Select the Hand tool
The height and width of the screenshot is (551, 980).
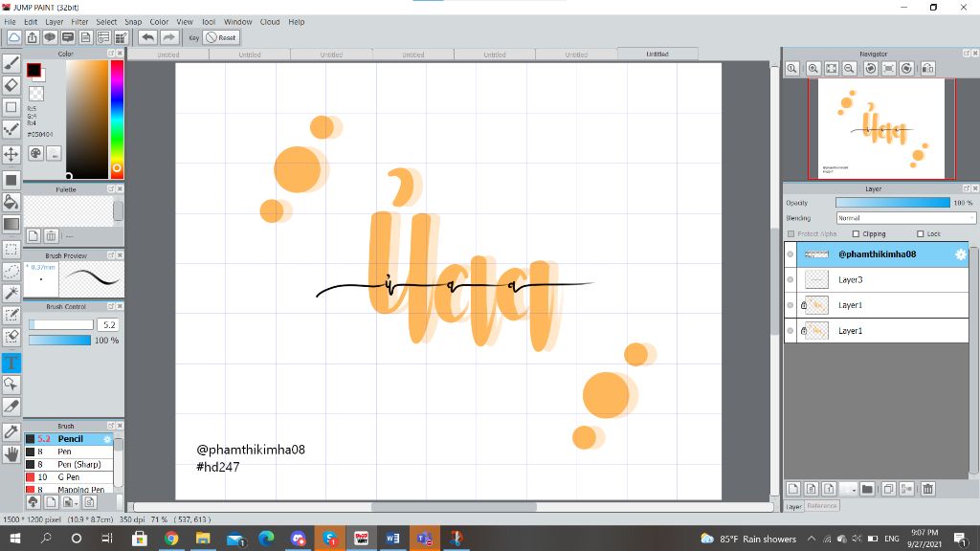11,454
